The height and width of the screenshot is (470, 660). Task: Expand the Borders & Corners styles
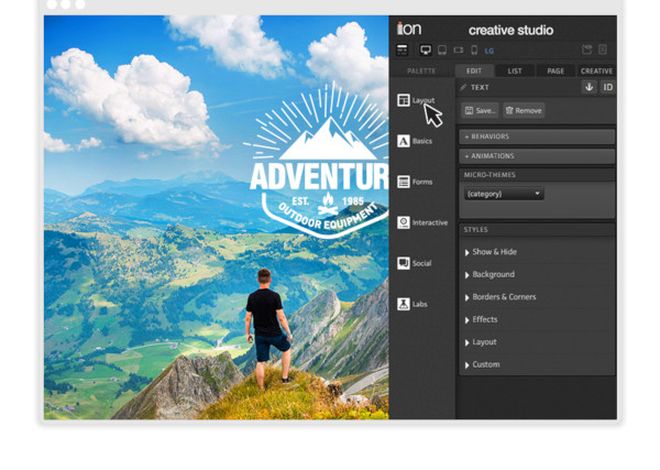coord(500,297)
